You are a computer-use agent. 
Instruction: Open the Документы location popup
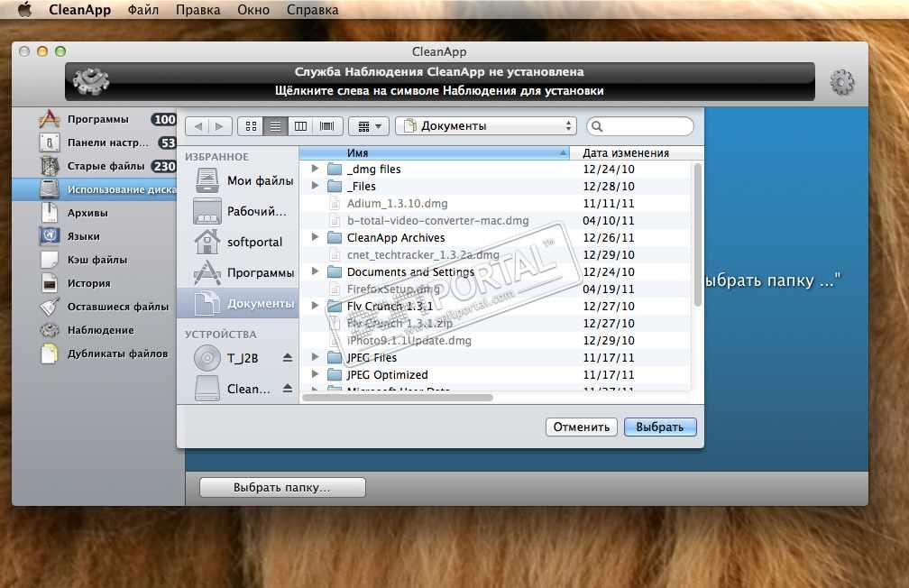tap(486, 126)
